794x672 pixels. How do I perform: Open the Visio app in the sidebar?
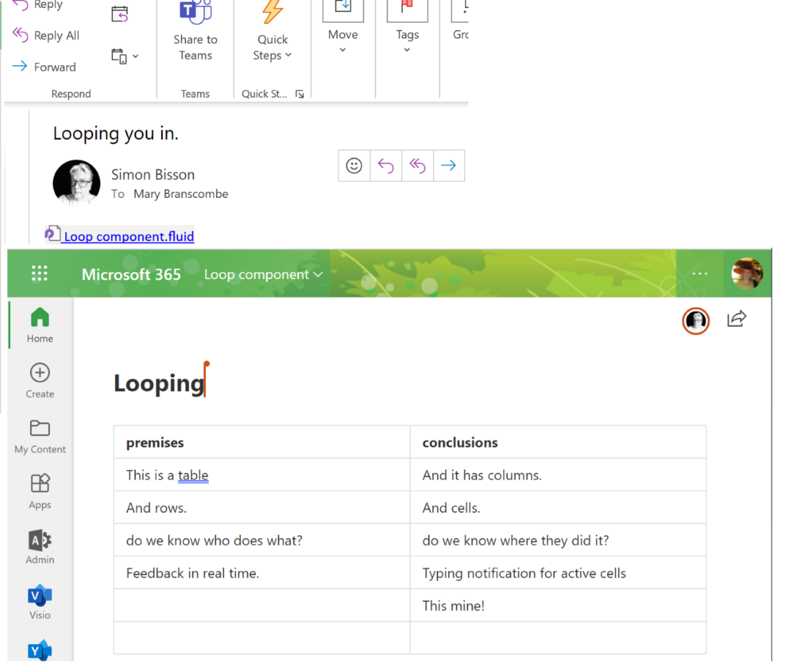39,596
